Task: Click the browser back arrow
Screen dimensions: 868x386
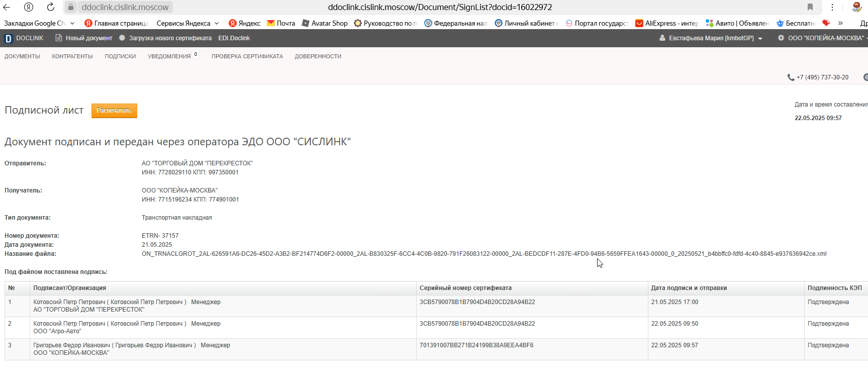Action: coord(7,7)
